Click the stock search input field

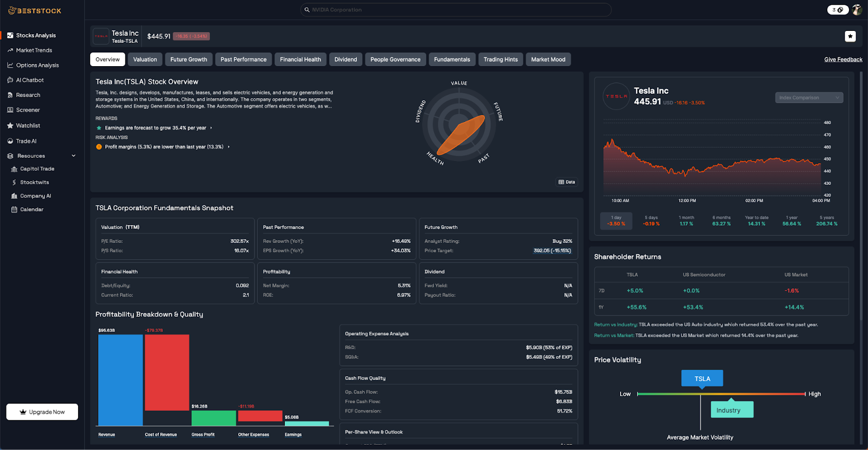pos(456,10)
